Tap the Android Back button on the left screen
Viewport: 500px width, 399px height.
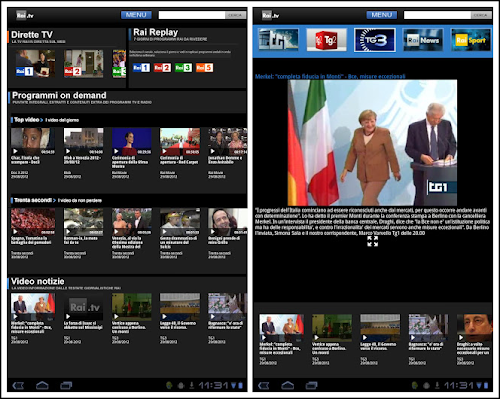point(18,386)
